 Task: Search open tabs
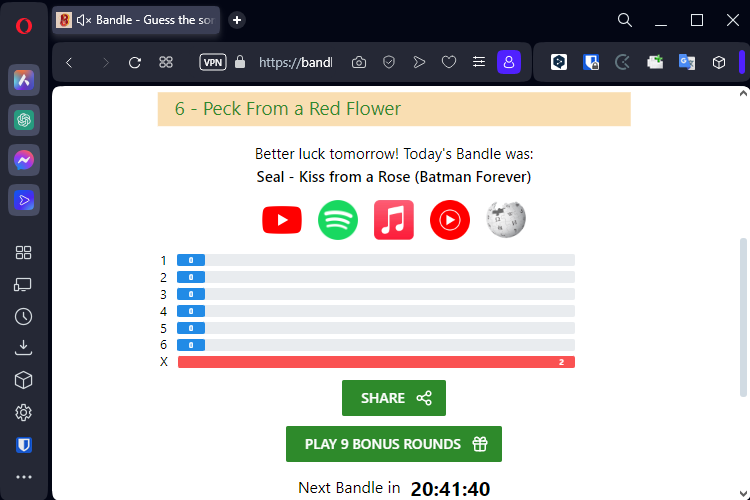click(x=625, y=20)
